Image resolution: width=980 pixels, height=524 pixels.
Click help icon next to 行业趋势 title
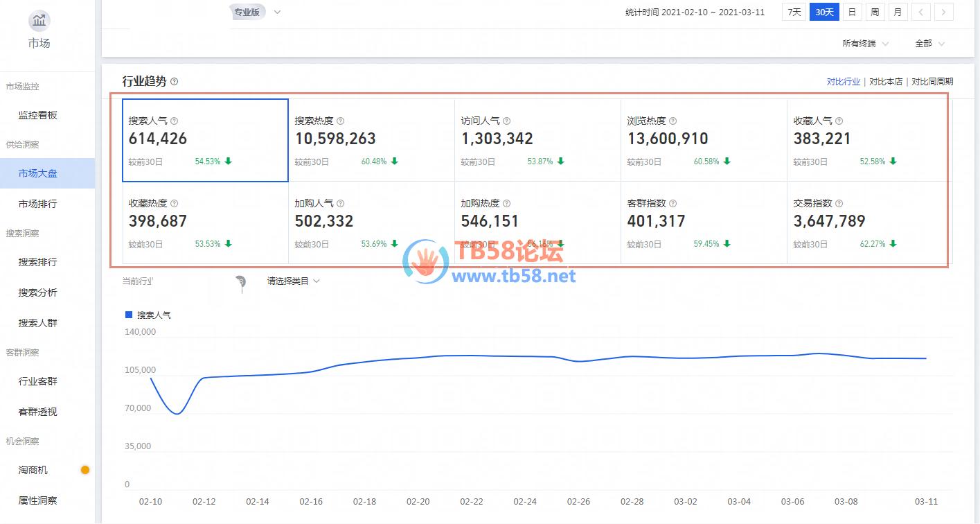click(x=174, y=82)
